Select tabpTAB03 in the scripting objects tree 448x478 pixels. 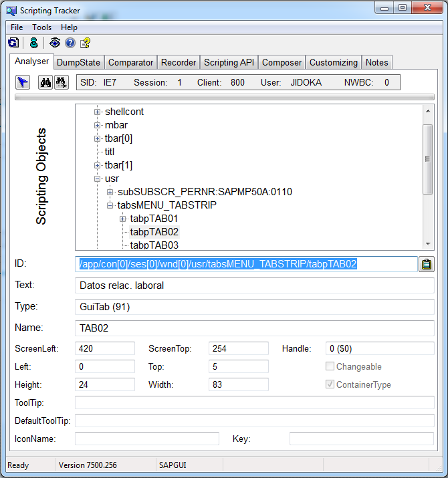pos(154,245)
